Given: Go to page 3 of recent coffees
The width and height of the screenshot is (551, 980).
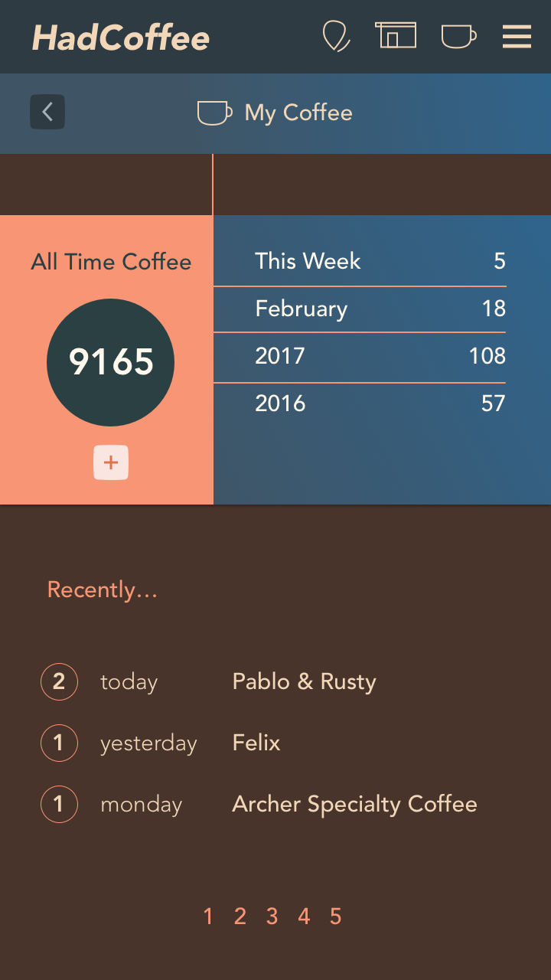Looking at the screenshot, I should tap(272, 916).
